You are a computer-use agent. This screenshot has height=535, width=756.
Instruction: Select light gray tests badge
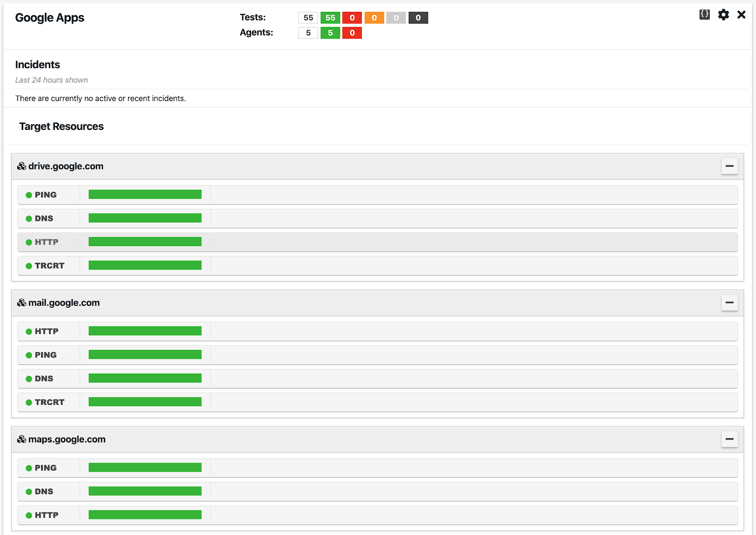[396, 18]
